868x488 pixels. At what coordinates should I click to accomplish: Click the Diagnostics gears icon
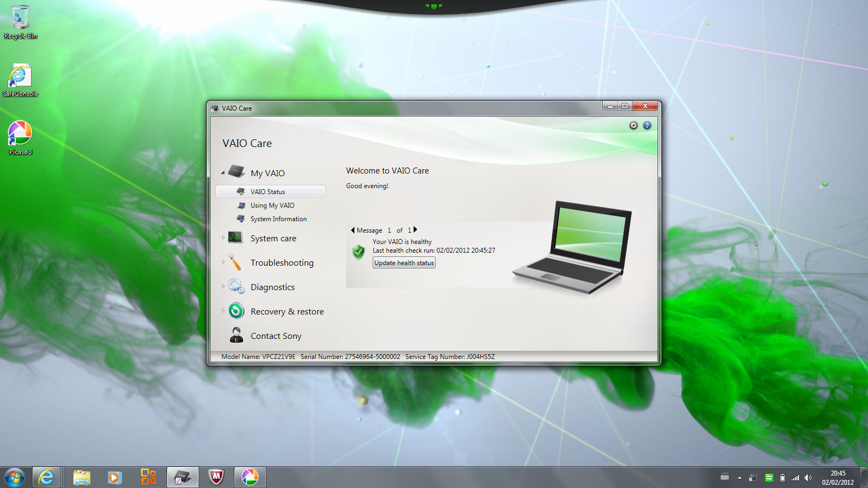click(236, 286)
